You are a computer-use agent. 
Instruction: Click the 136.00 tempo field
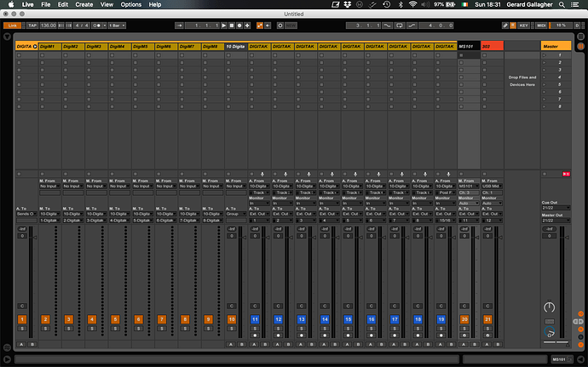coord(48,26)
